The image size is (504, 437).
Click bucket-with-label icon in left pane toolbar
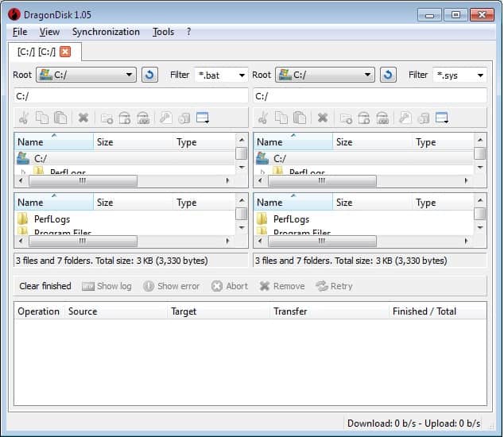(x=143, y=118)
